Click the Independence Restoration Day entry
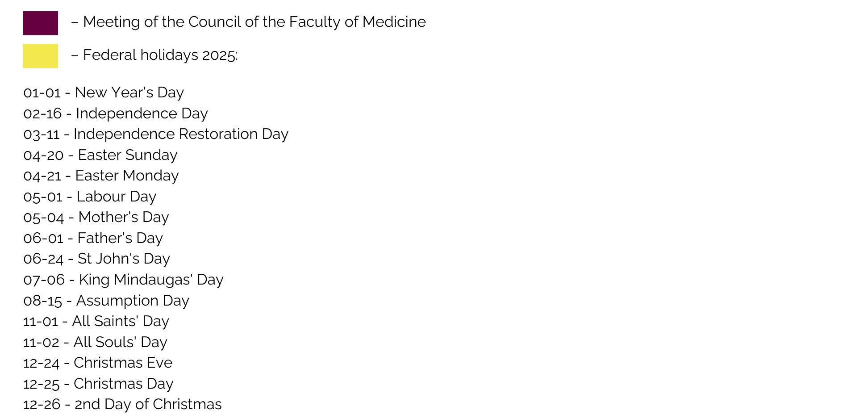The image size is (868, 415). pos(156,134)
